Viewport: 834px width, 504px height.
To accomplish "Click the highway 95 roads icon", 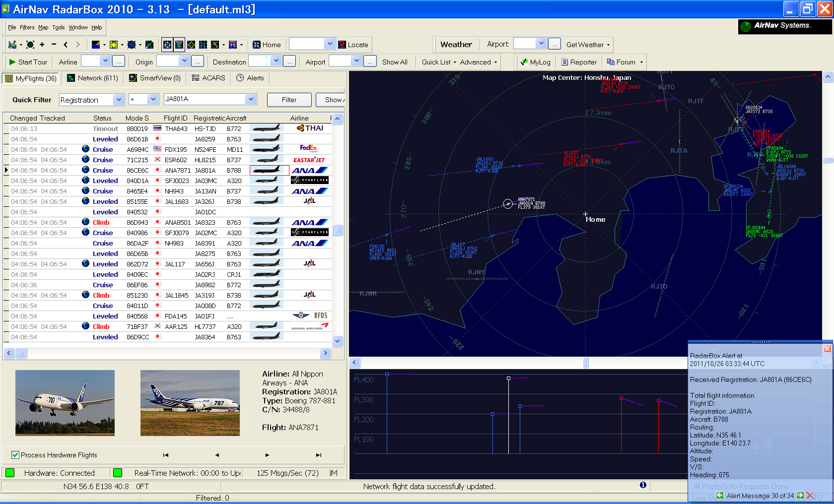I will click(x=233, y=45).
